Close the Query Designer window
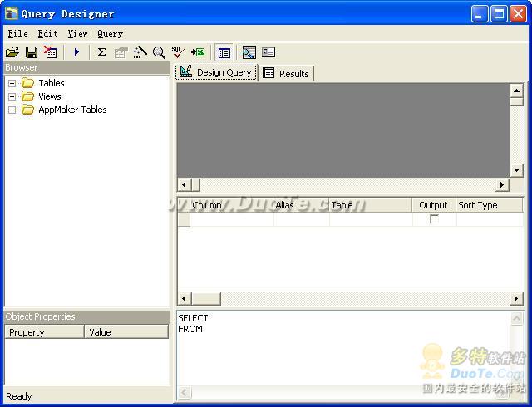The height and width of the screenshot is (407, 532). 519,14
